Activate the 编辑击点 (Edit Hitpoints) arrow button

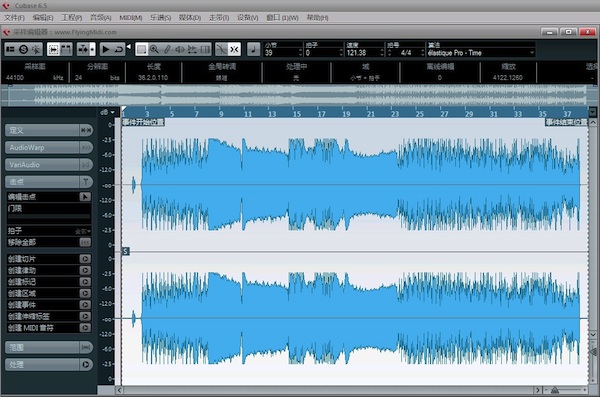[x=85, y=197]
